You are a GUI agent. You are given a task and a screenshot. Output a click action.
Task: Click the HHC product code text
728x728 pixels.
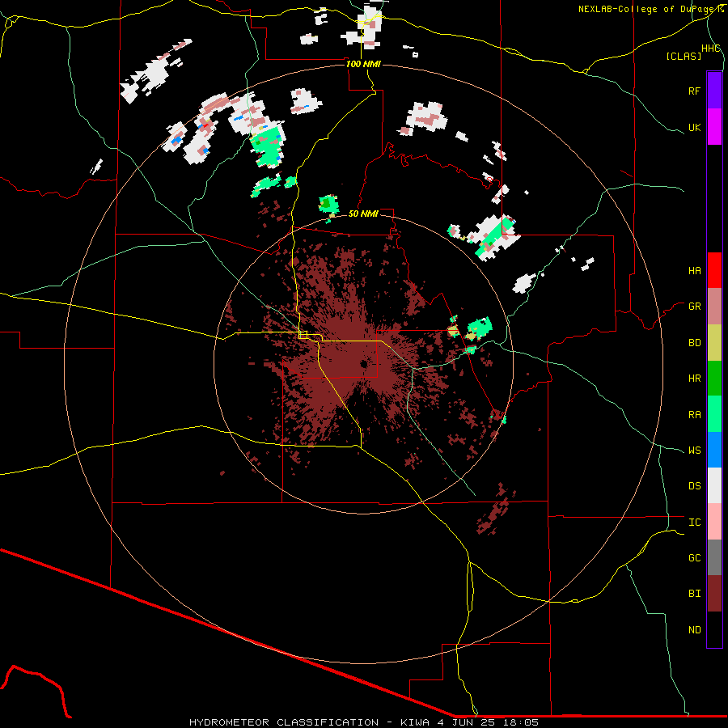[x=710, y=49]
